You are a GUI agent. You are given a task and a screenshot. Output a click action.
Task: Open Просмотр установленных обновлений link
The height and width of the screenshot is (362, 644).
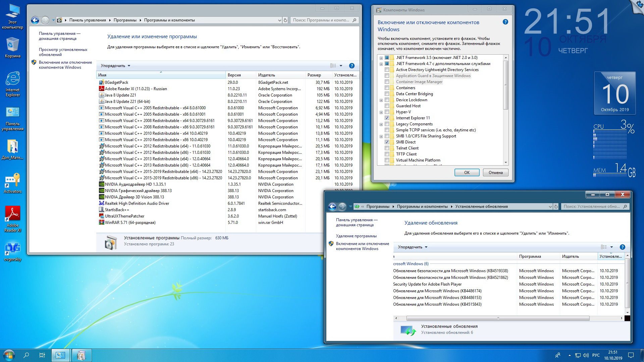(63, 52)
